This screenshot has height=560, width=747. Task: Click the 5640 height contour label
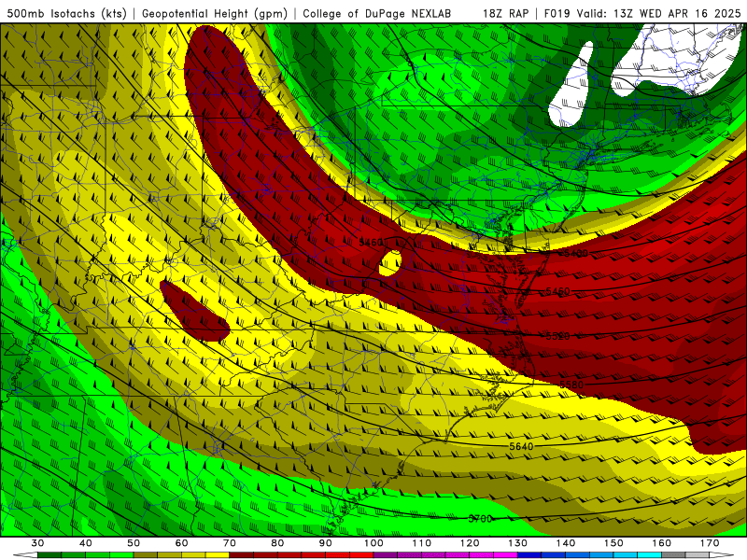[521, 446]
